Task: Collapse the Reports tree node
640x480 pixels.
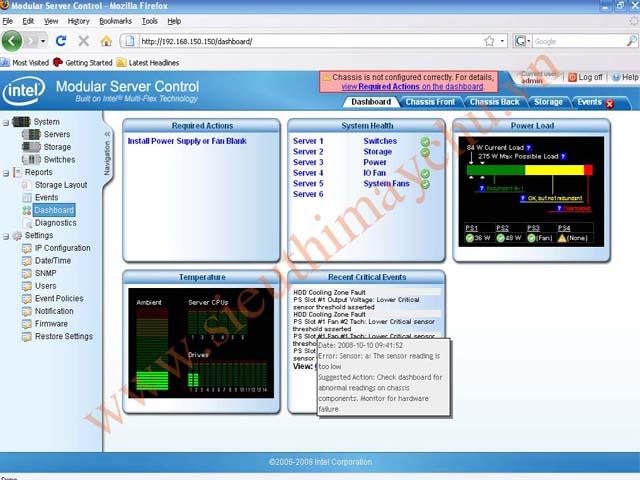Action: (6, 173)
